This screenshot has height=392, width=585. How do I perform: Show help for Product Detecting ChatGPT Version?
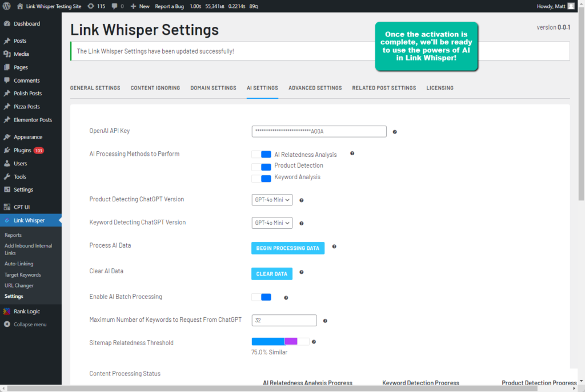coord(302,200)
